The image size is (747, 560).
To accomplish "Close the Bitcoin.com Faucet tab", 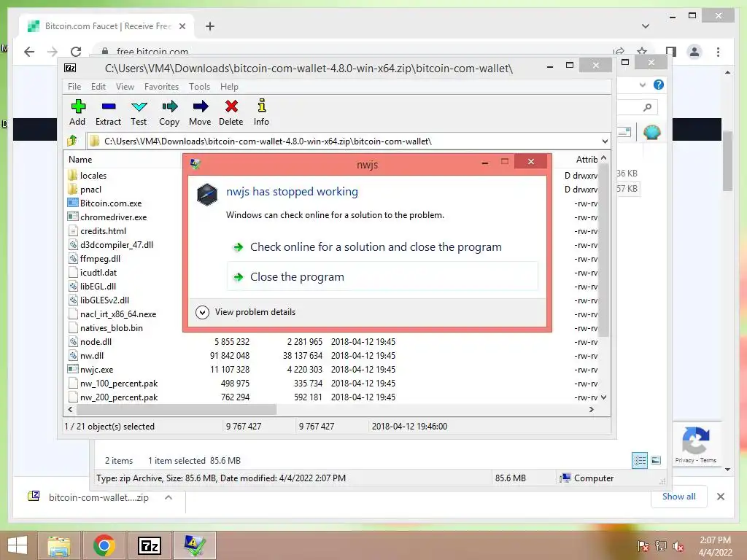I will coord(182,26).
